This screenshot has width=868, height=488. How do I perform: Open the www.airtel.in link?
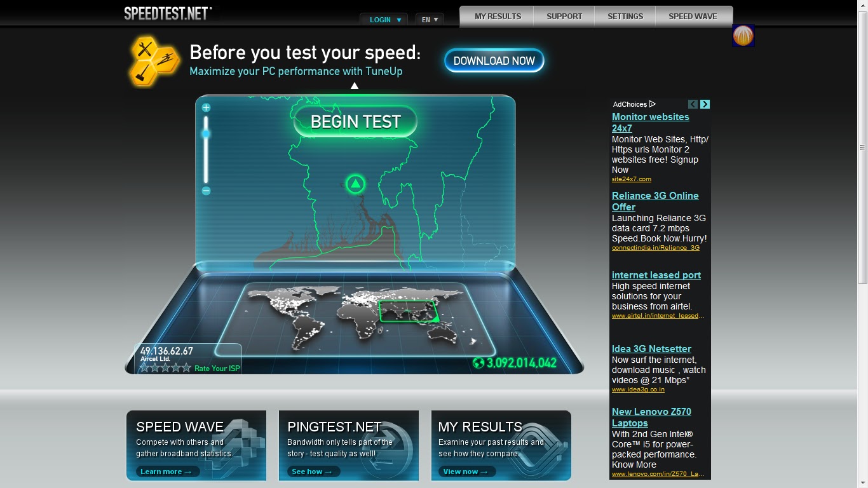click(x=658, y=316)
